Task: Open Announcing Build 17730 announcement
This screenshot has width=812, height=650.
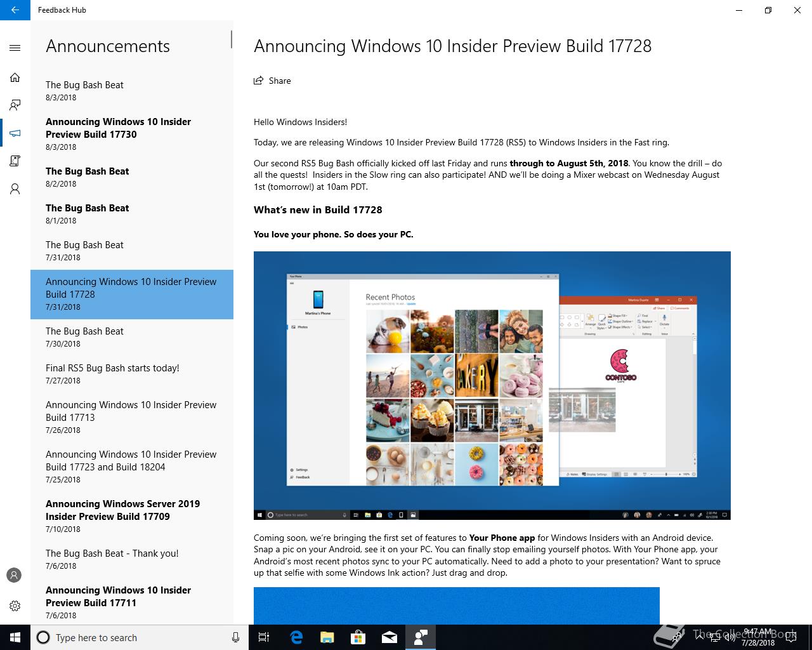Action: (x=132, y=134)
